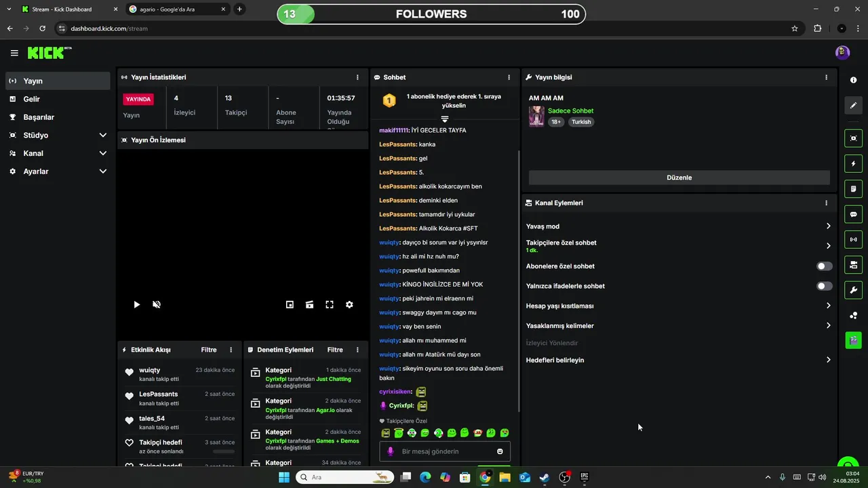Open the profile avatar menu
The height and width of the screenshot is (488, 868).
coord(842,53)
